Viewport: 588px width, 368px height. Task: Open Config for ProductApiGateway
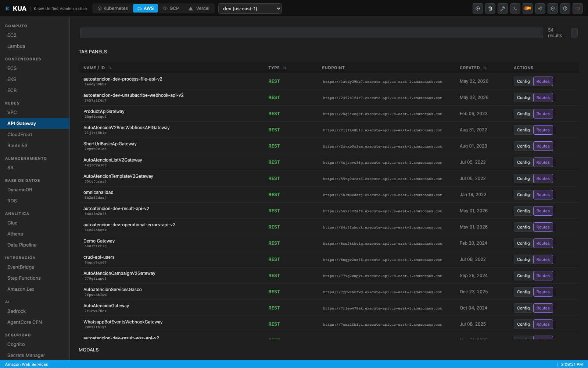[x=523, y=114]
